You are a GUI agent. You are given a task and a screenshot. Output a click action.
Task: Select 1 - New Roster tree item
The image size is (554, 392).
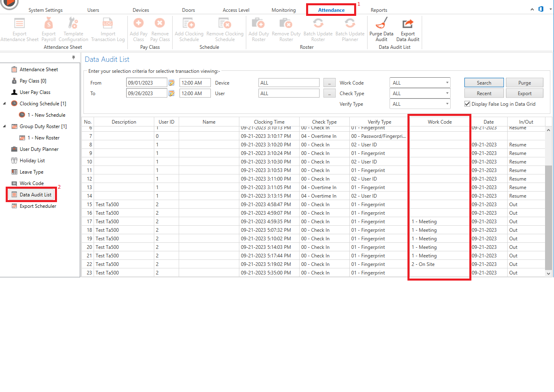tap(44, 138)
